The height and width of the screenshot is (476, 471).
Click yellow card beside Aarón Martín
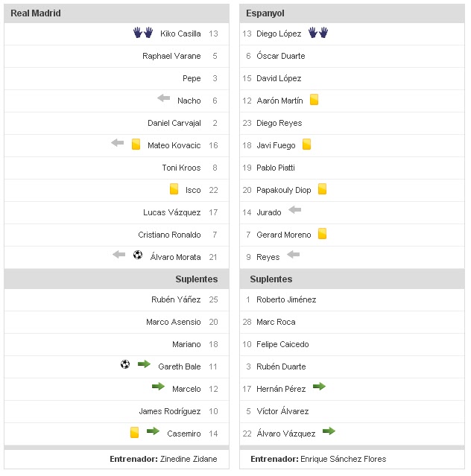(x=314, y=100)
